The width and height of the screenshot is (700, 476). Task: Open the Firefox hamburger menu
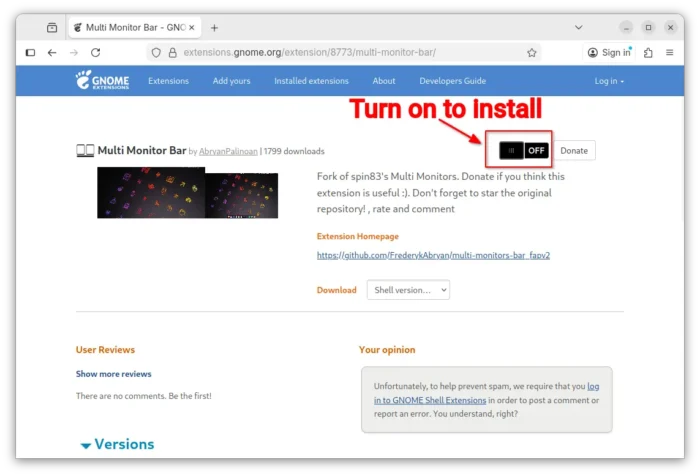(x=671, y=52)
